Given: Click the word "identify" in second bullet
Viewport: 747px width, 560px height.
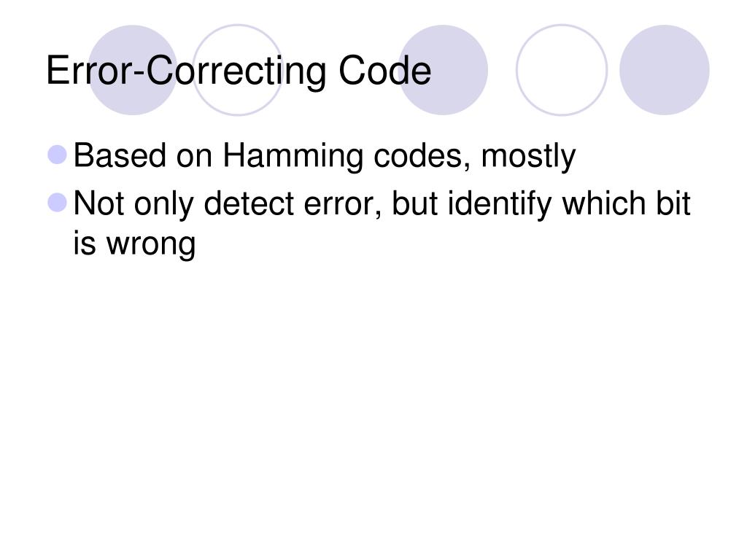Looking at the screenshot, I should tap(500, 205).
